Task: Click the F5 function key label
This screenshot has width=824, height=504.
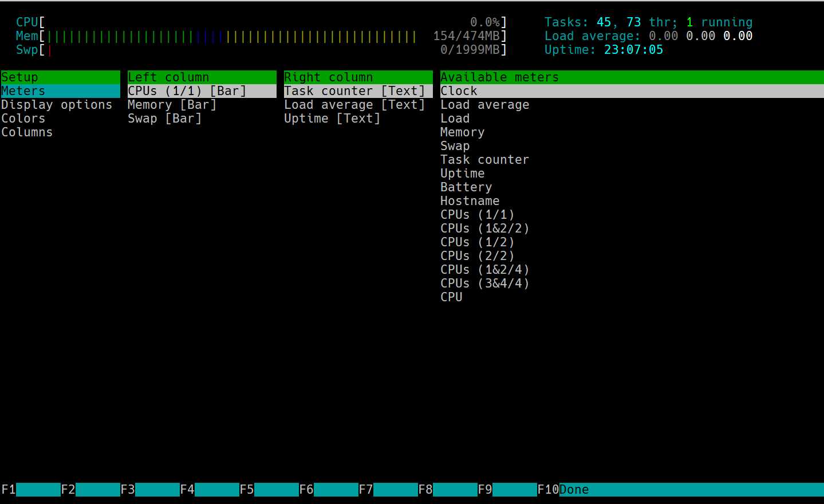Action: click(246, 490)
